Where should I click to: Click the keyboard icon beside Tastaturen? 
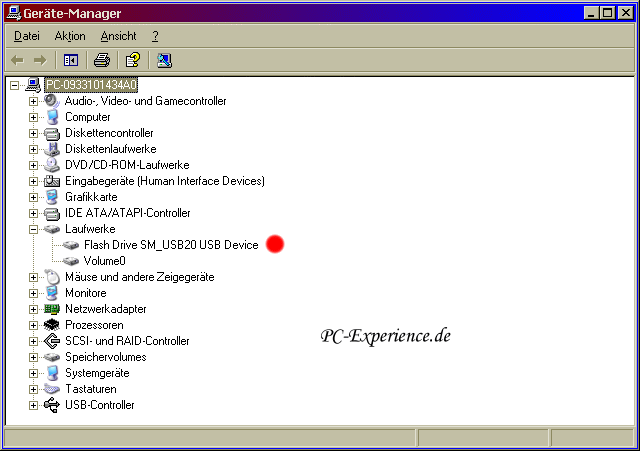tap(52, 389)
